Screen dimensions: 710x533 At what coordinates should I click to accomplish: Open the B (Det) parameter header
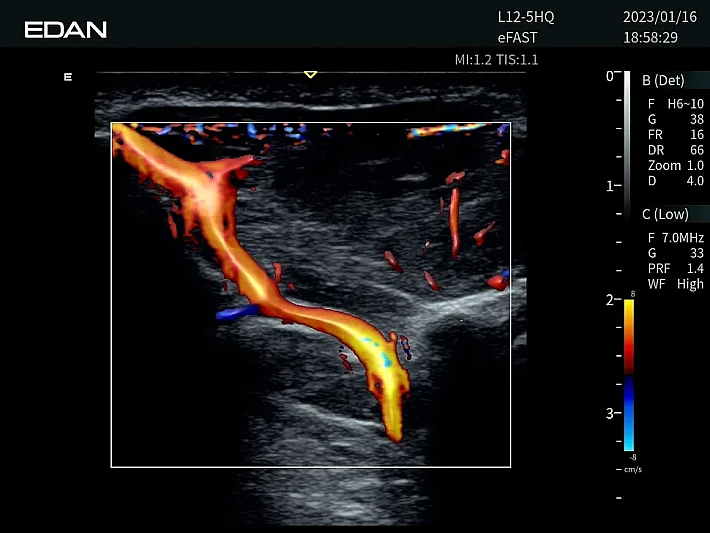tap(663, 79)
